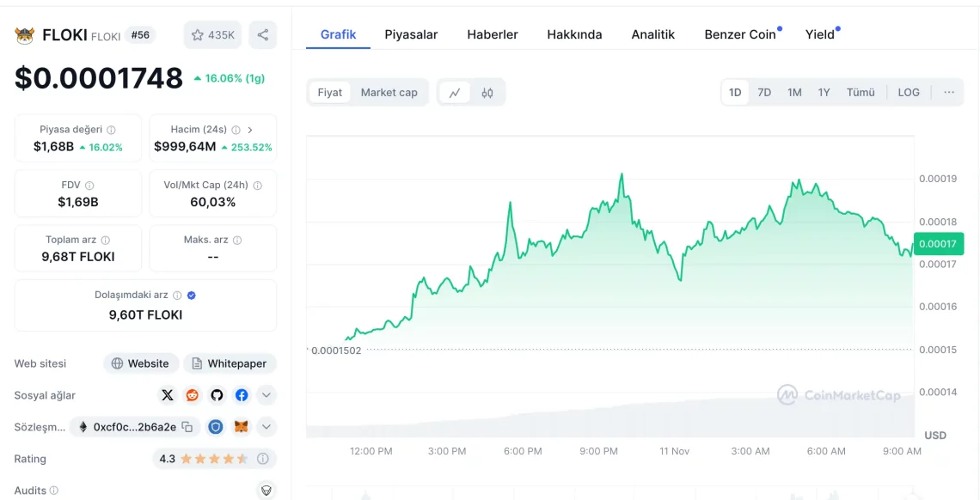The width and height of the screenshot is (980, 500).
Task: Enable LOG scale on the chart
Action: pos(909,92)
